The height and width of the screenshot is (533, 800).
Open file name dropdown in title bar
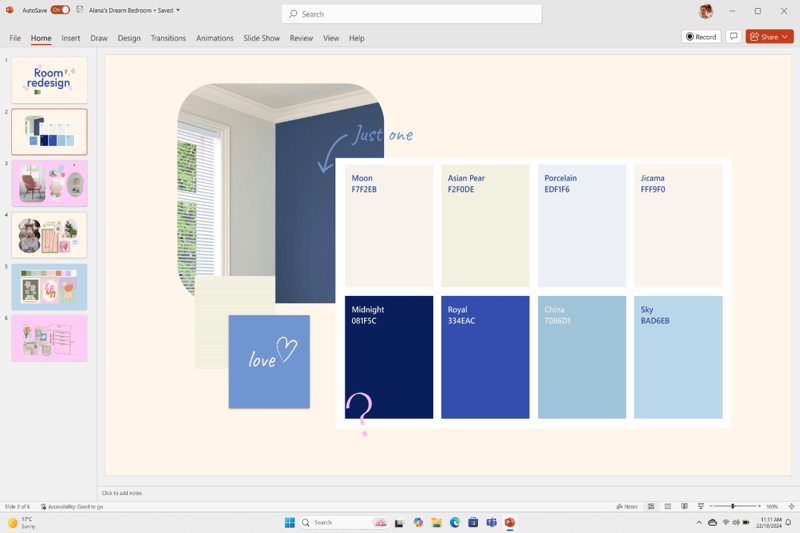pos(178,10)
